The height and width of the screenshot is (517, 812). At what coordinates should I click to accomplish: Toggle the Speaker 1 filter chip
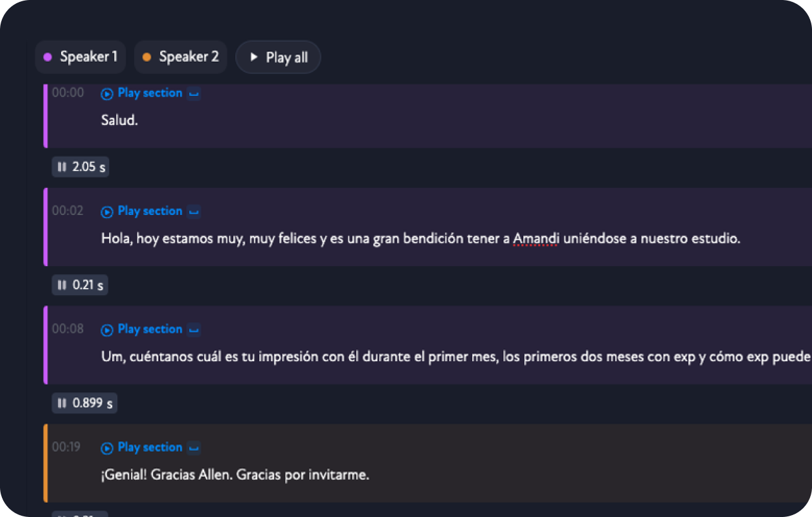[x=80, y=57]
